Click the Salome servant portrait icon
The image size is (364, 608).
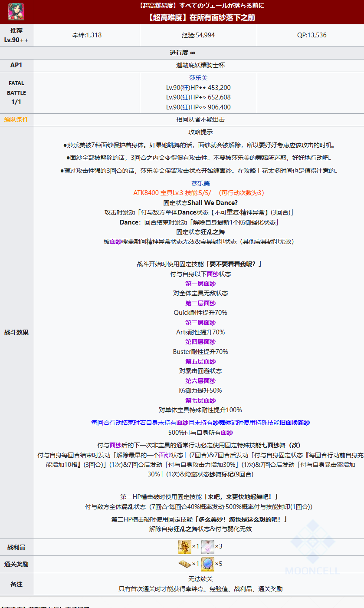[x=16, y=12]
